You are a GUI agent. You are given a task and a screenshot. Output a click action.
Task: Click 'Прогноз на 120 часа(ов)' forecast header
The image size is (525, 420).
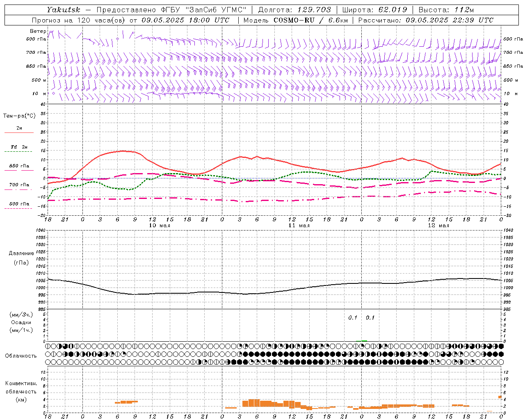pos(78,20)
